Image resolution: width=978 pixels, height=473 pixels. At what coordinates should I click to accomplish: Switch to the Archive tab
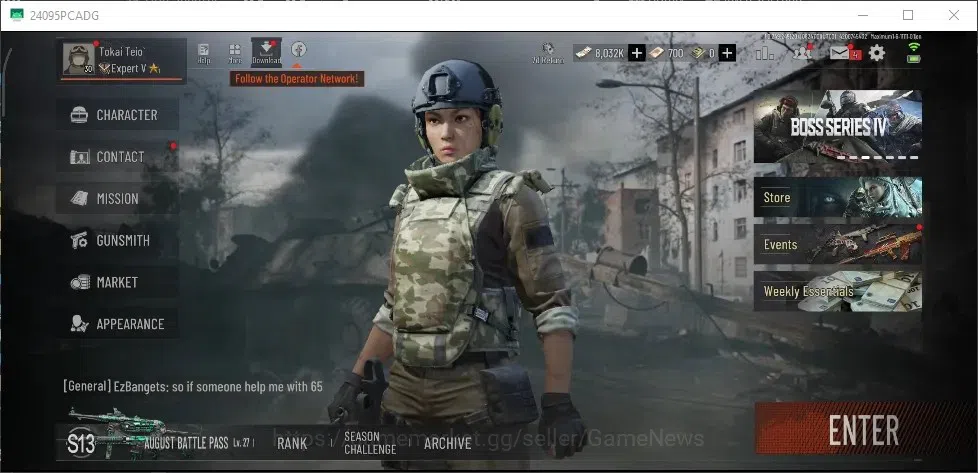(448, 444)
